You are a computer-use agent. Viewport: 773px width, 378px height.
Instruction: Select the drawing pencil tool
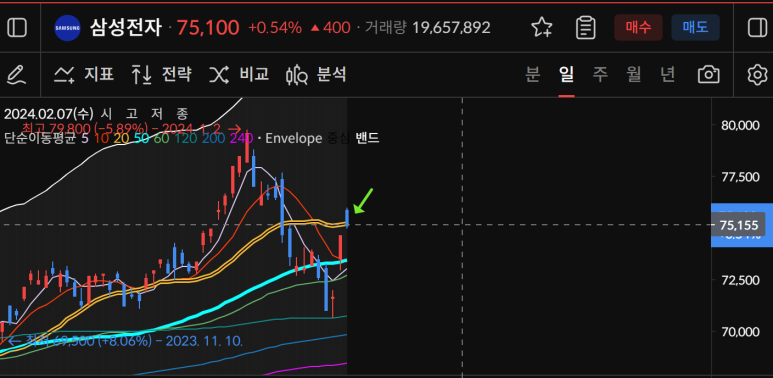[x=16, y=75]
